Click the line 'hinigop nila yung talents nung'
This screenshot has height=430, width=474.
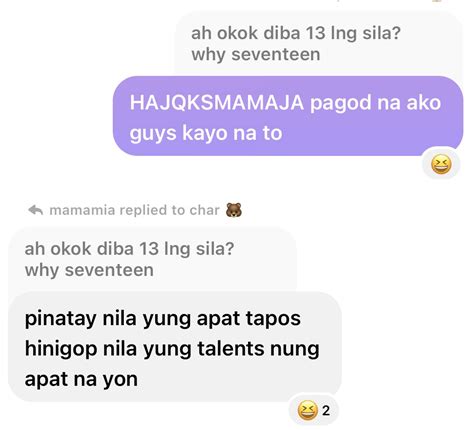point(172,349)
